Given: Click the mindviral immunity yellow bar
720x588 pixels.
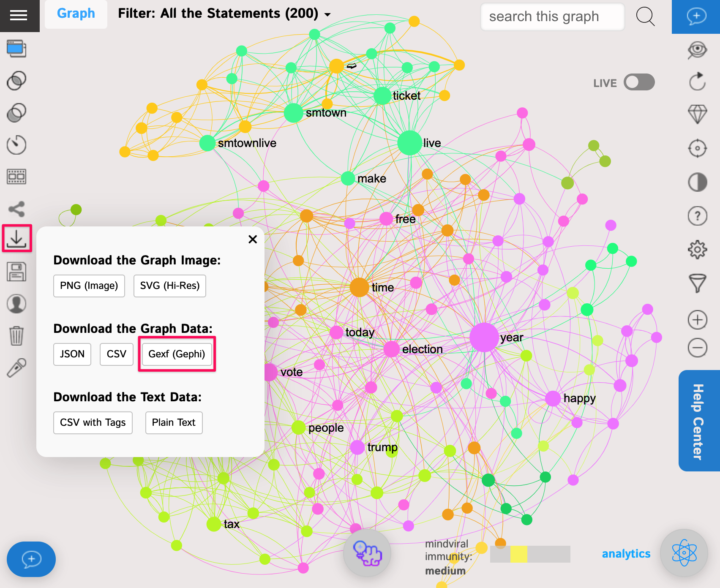Looking at the screenshot, I should coord(519,554).
